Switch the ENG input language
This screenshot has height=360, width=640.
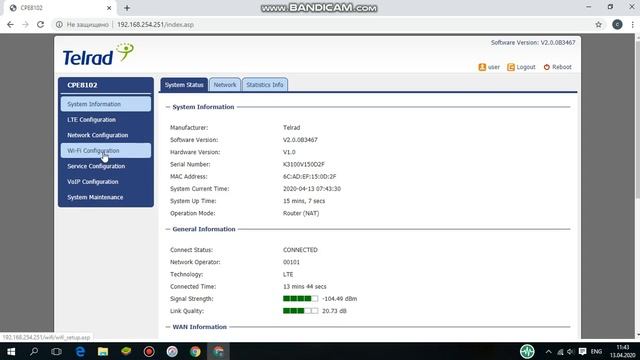click(596, 352)
